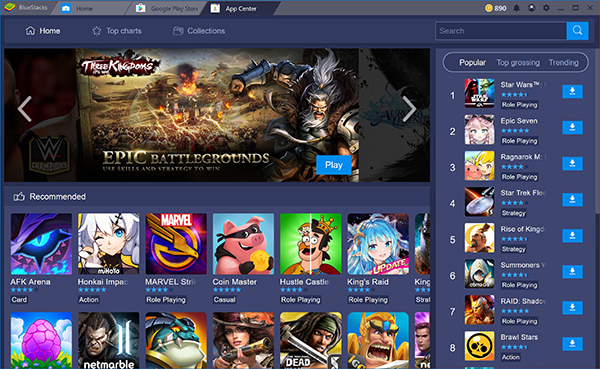600x369 pixels.
Task: Click Role Playing tag under Hustle Castle
Action: coord(300,300)
